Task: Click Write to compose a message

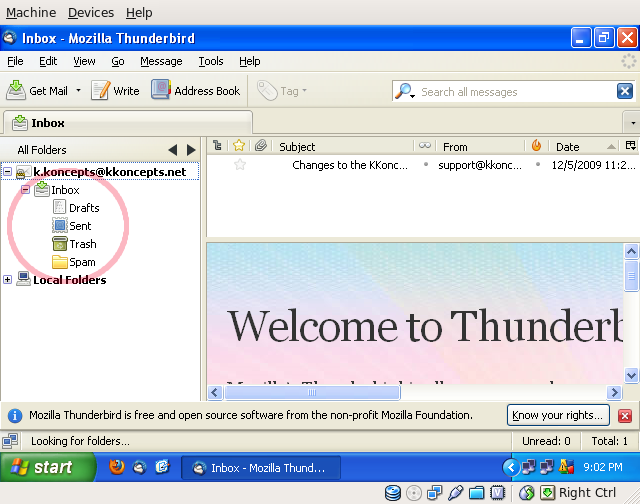Action: tap(116, 90)
